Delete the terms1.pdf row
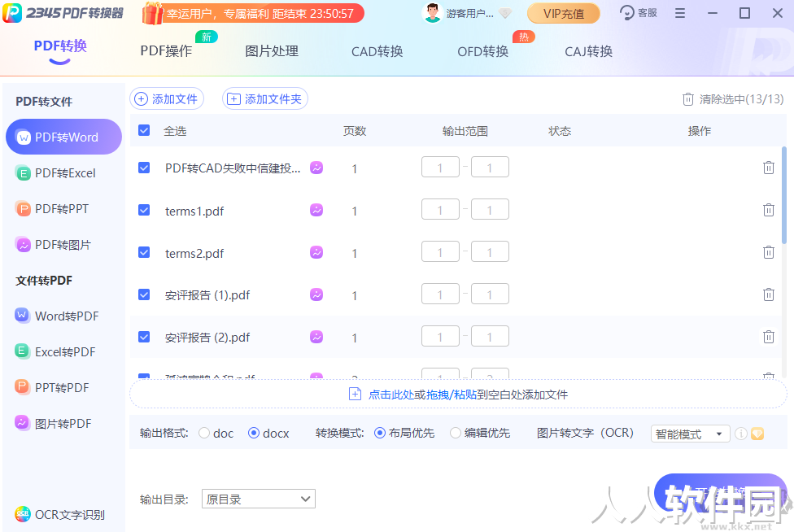The height and width of the screenshot is (532, 794). click(x=768, y=210)
